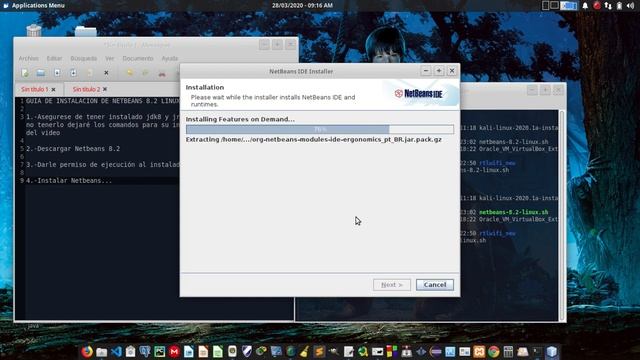This screenshot has width=640, height=360.
Task: Open the Ayuda menu in Mousepad
Action: point(170,58)
